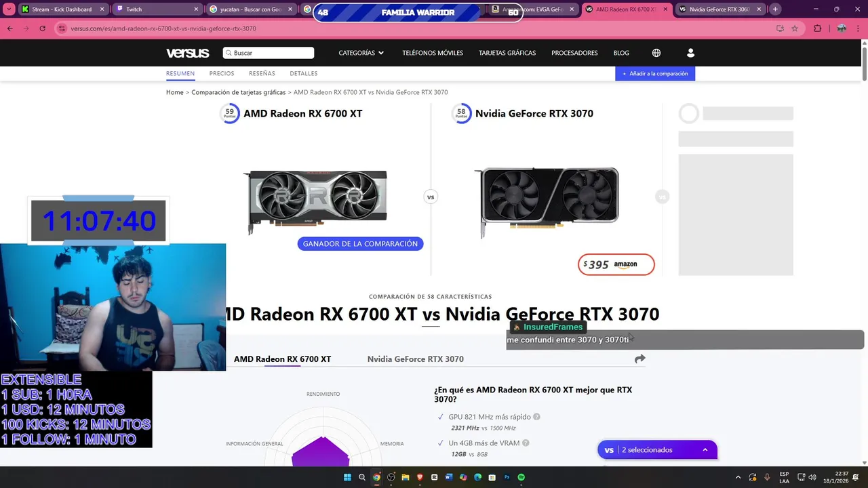The width and height of the screenshot is (868, 488).
Task: Open the Blog link
Action: pyautogui.click(x=621, y=53)
